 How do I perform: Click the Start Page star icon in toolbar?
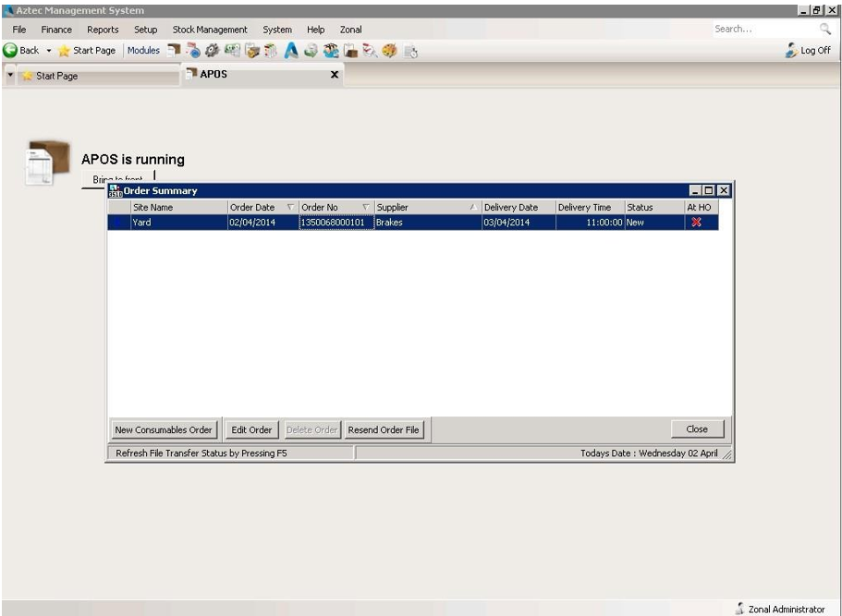[65, 51]
